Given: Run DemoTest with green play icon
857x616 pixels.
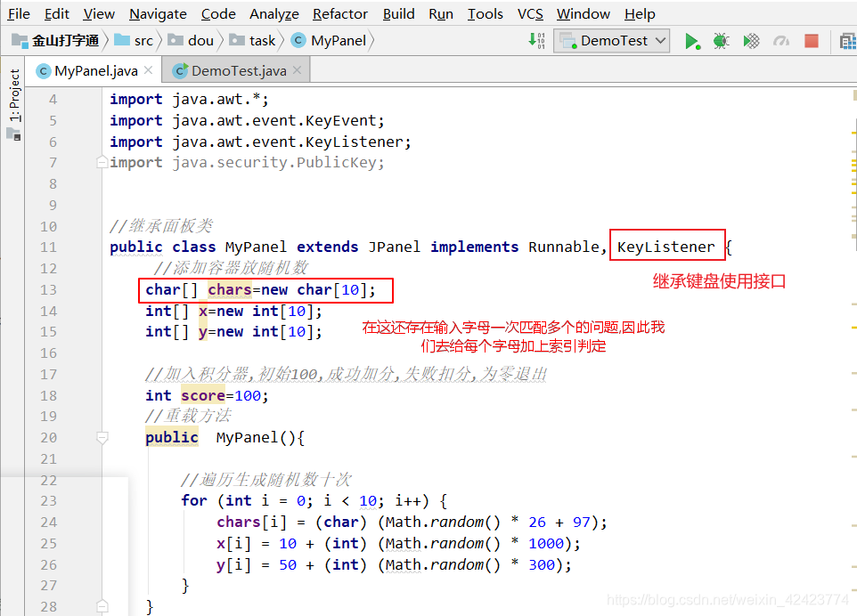Looking at the screenshot, I should tap(692, 41).
